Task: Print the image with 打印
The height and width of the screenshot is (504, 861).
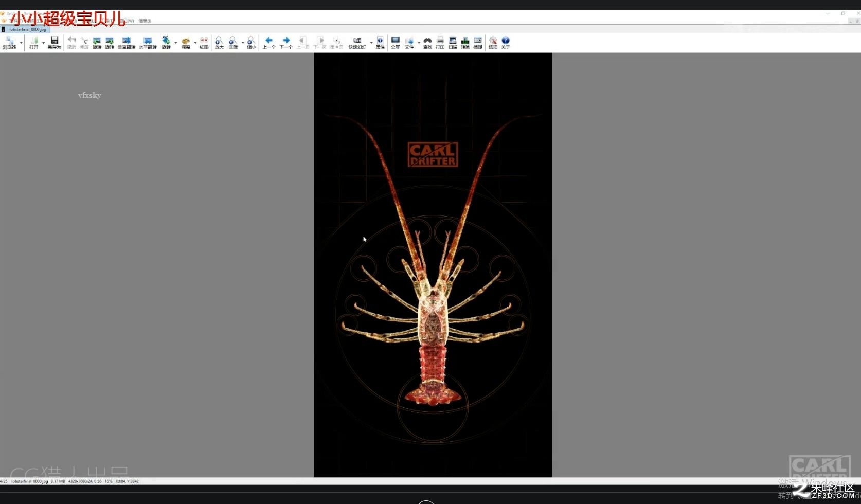Action: [440, 43]
